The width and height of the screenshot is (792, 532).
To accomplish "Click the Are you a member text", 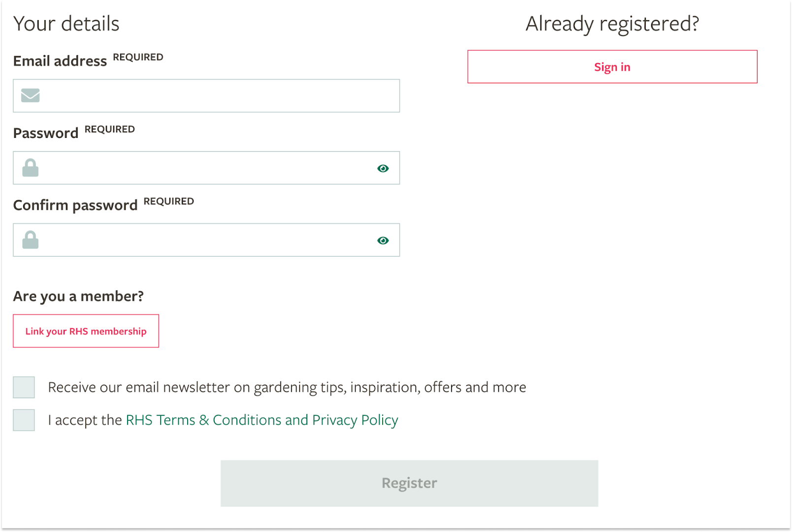I will [78, 296].
